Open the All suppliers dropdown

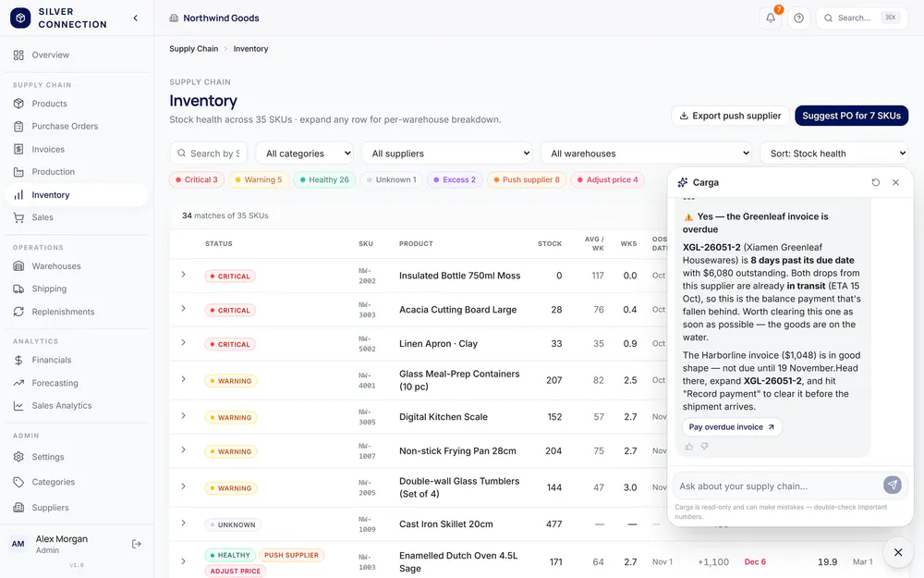[x=446, y=154]
